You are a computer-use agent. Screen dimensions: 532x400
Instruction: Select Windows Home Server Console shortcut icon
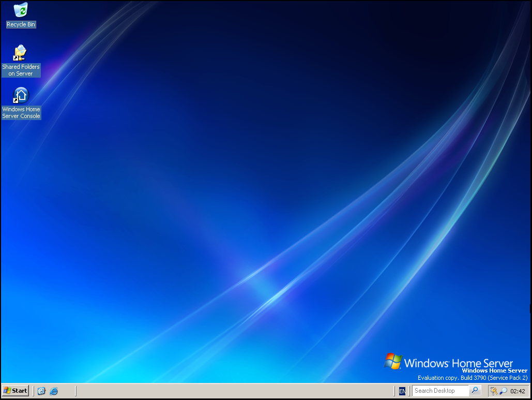point(20,95)
